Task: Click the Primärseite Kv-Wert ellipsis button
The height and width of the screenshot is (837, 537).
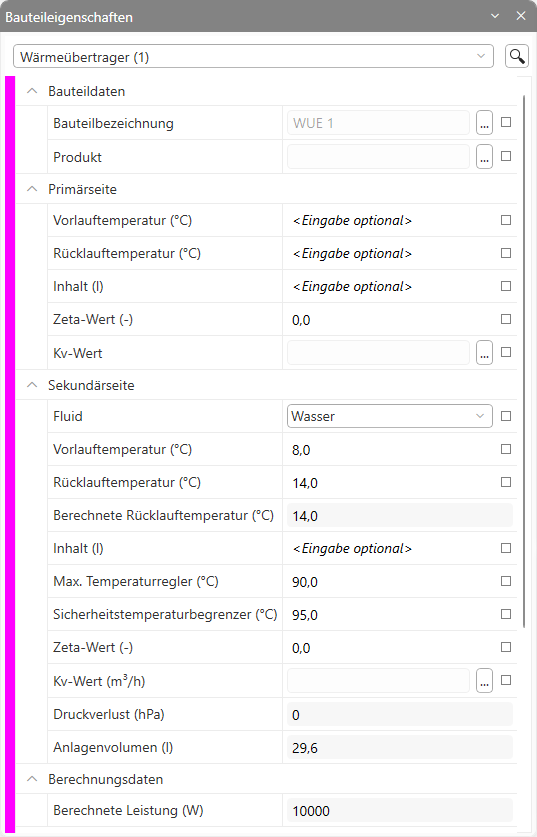Action: [x=484, y=353]
